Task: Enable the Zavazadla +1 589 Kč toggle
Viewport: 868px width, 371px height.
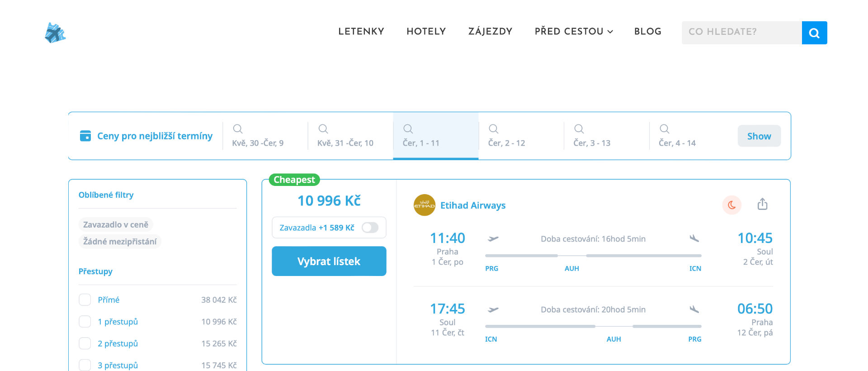Action: point(370,228)
